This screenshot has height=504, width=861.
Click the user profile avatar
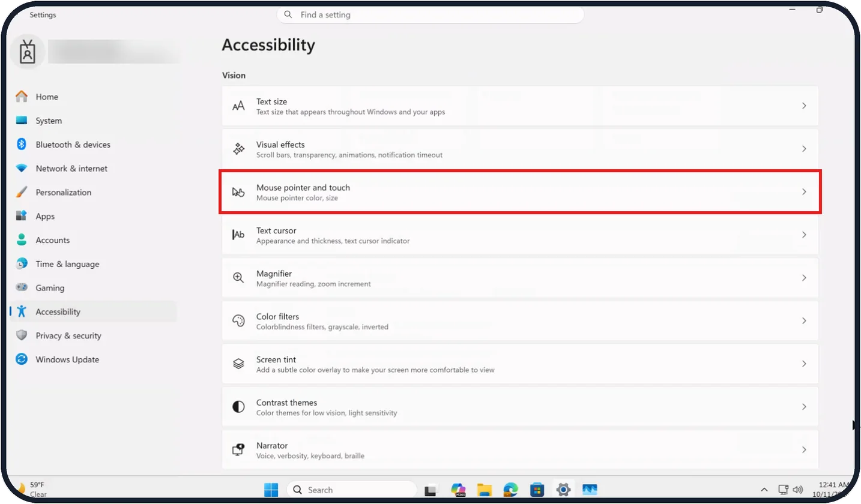28,52
